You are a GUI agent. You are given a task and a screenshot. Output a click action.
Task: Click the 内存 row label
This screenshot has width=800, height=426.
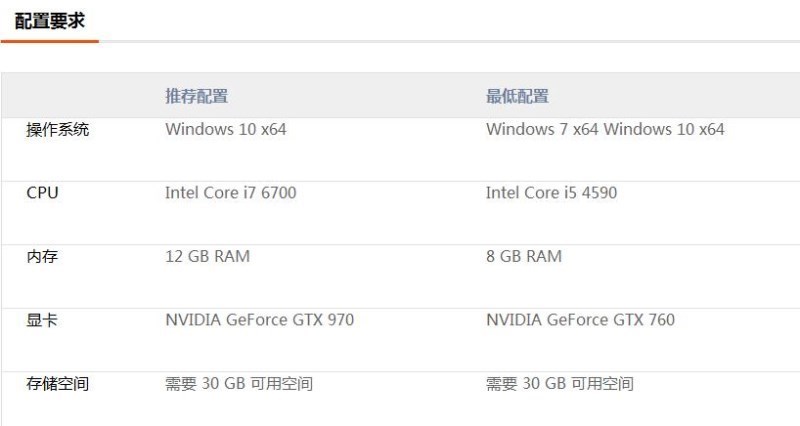coord(42,256)
